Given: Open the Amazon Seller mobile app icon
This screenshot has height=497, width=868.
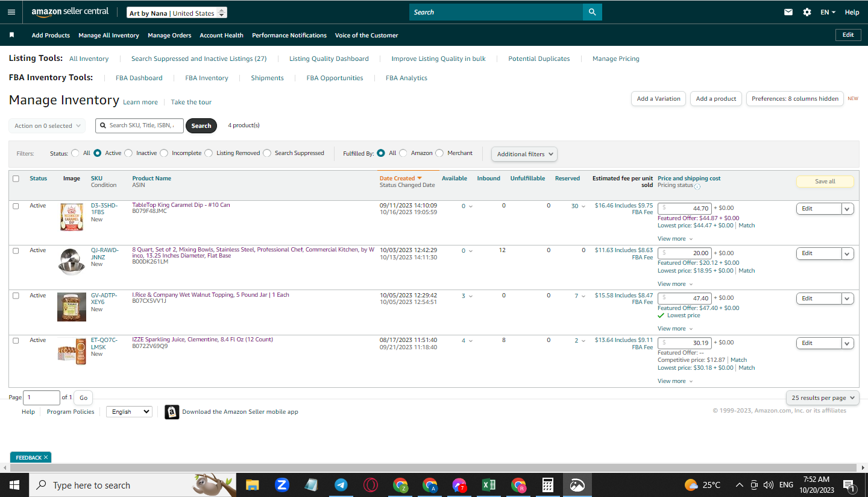Looking at the screenshot, I should [x=172, y=412].
